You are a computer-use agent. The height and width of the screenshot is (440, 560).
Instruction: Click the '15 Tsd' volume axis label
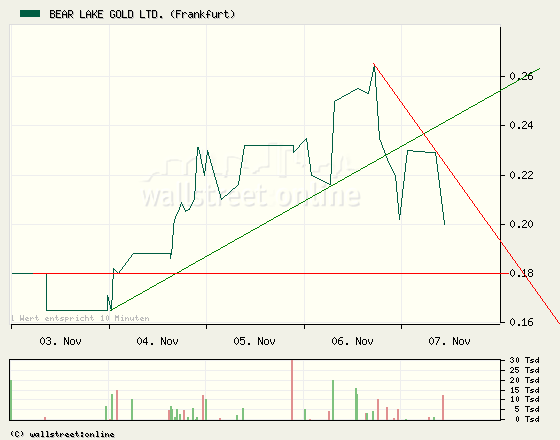pyautogui.click(x=525, y=390)
